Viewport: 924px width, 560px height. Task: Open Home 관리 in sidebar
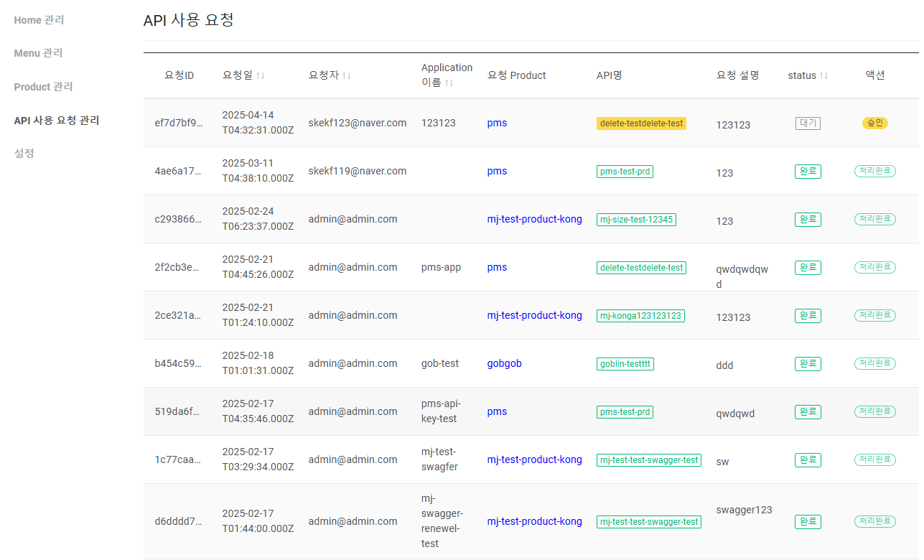[39, 20]
